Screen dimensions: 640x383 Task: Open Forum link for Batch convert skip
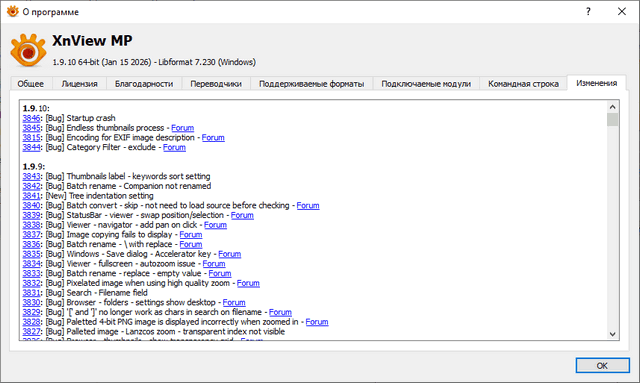pos(308,205)
